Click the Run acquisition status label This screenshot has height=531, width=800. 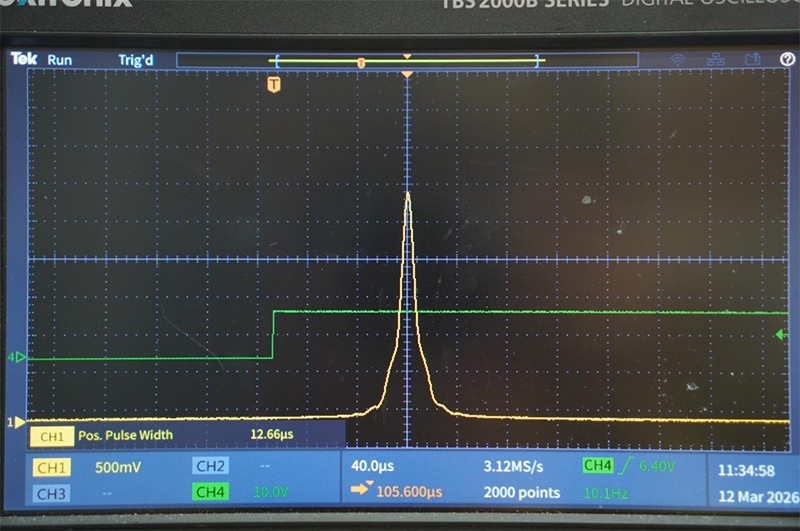click(x=60, y=60)
